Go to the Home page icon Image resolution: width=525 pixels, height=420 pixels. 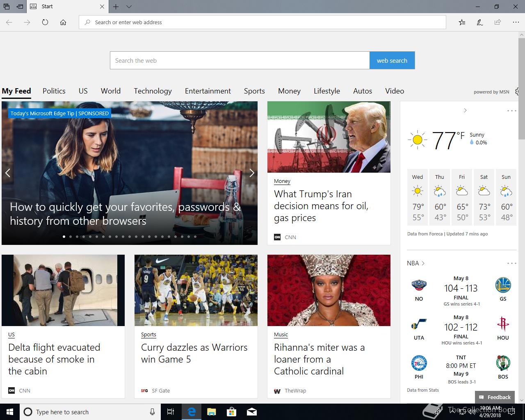[63, 22]
